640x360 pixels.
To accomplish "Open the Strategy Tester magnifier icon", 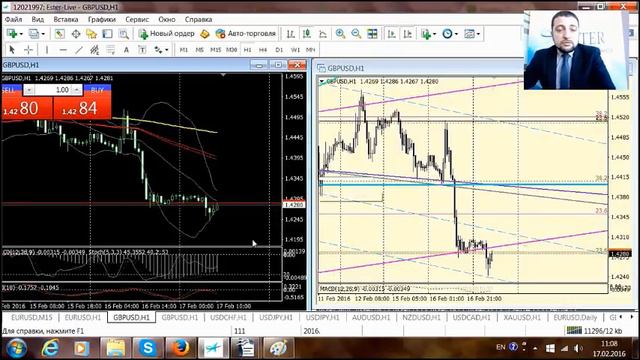I will click(124, 34).
